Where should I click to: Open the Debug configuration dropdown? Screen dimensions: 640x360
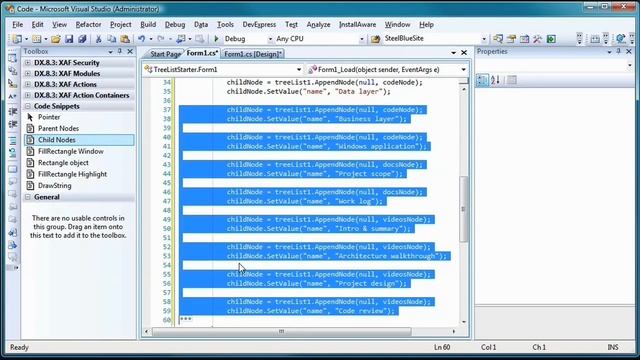point(270,39)
